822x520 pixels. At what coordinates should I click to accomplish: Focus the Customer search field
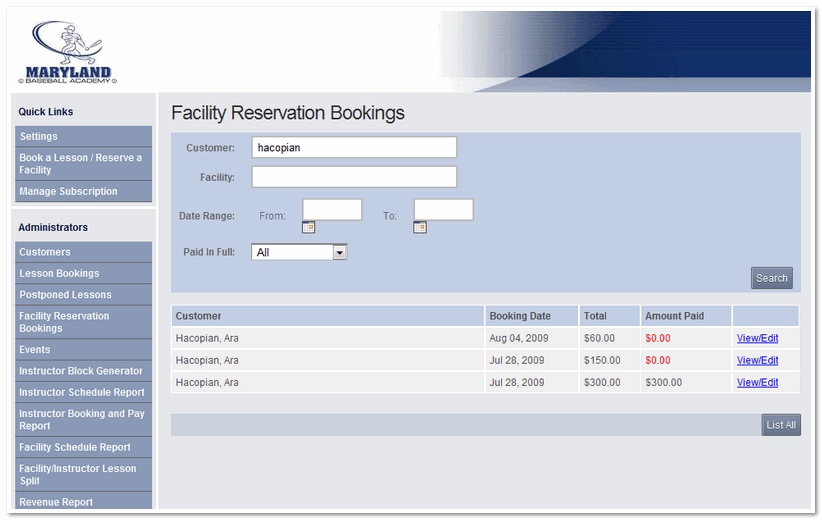(x=354, y=147)
